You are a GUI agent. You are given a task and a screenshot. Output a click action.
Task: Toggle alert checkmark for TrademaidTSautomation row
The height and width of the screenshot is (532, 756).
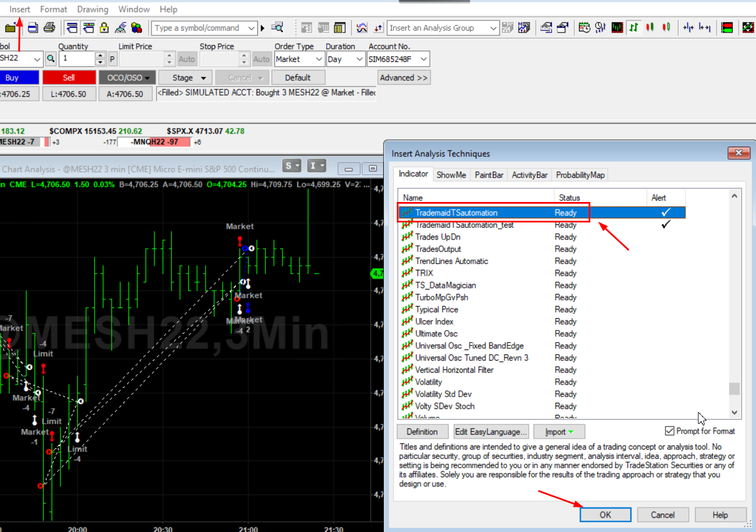click(x=665, y=213)
